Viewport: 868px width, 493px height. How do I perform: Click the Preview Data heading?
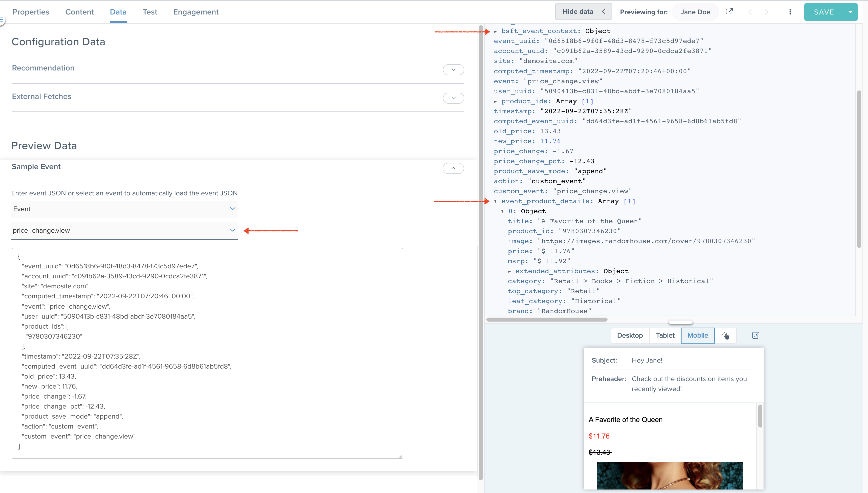pos(44,146)
